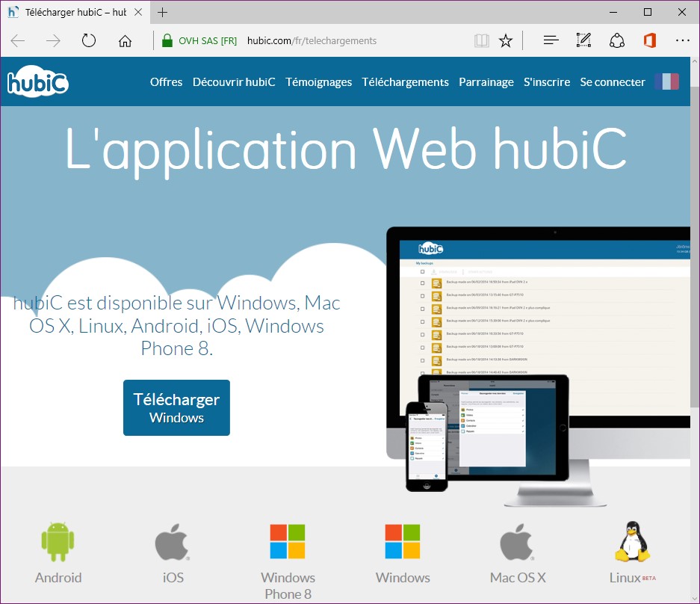Follow the Se connecter link
Screen dimensions: 700x604
pos(613,82)
